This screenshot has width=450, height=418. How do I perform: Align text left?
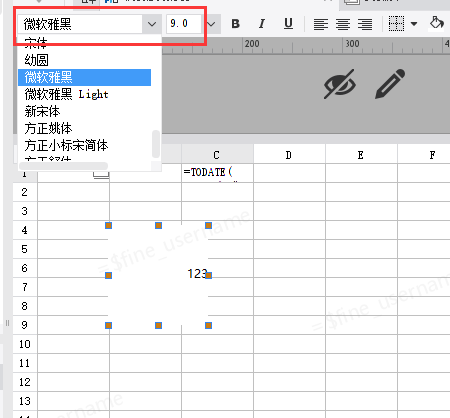click(321, 24)
